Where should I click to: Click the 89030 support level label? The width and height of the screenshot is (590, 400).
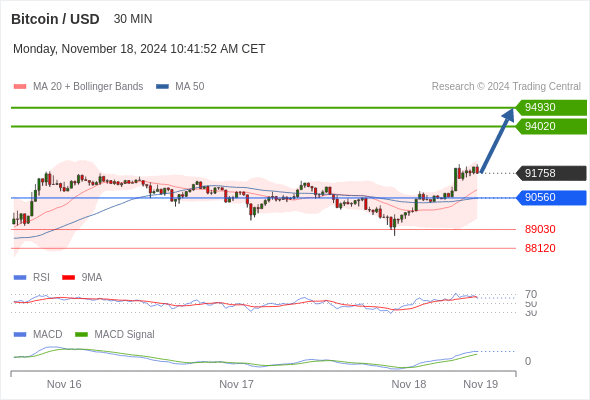[x=540, y=229]
